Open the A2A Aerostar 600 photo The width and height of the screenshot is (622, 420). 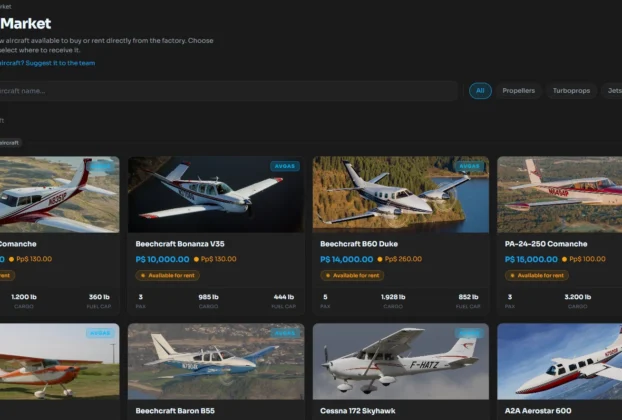(560, 361)
